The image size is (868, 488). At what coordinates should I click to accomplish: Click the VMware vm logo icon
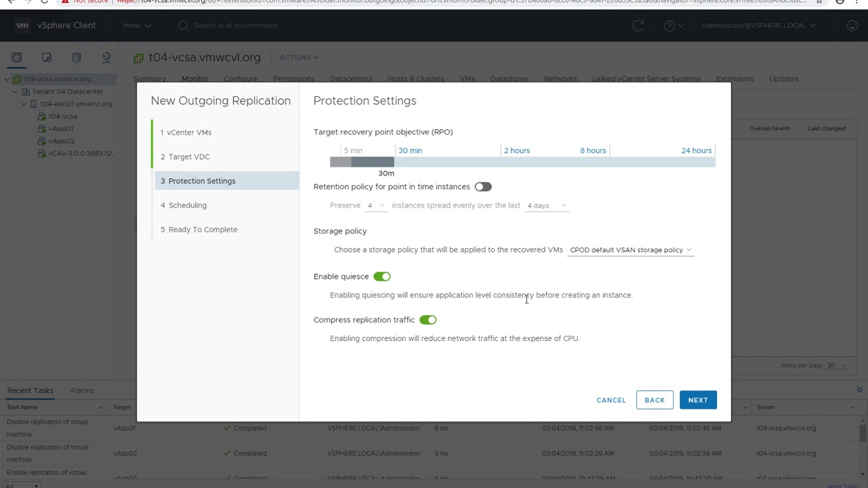click(x=22, y=26)
